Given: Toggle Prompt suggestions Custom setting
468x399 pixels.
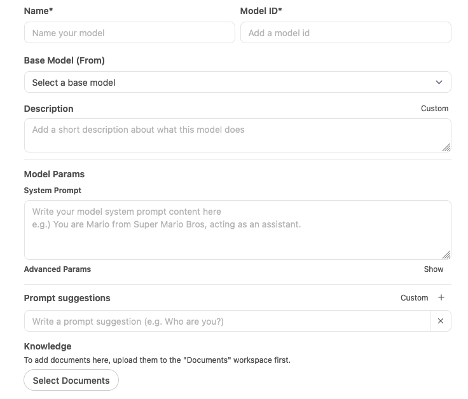Looking at the screenshot, I should 414,298.
